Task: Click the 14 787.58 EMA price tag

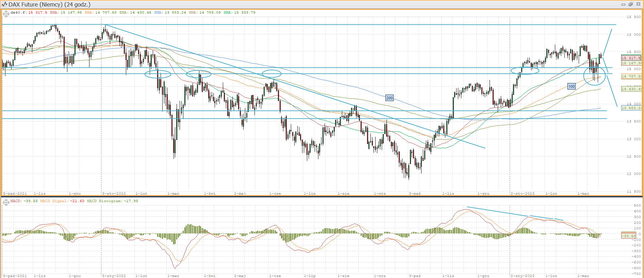Action: pos(631,77)
